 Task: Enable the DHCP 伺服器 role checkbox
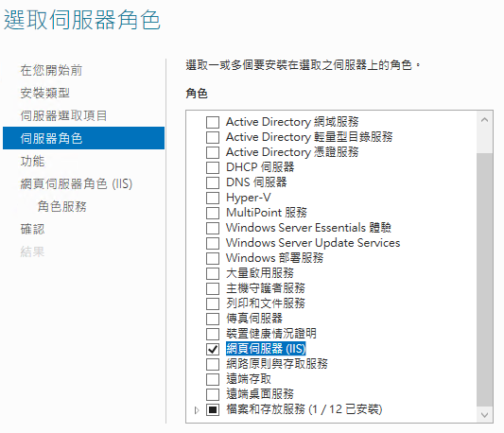coord(213,167)
